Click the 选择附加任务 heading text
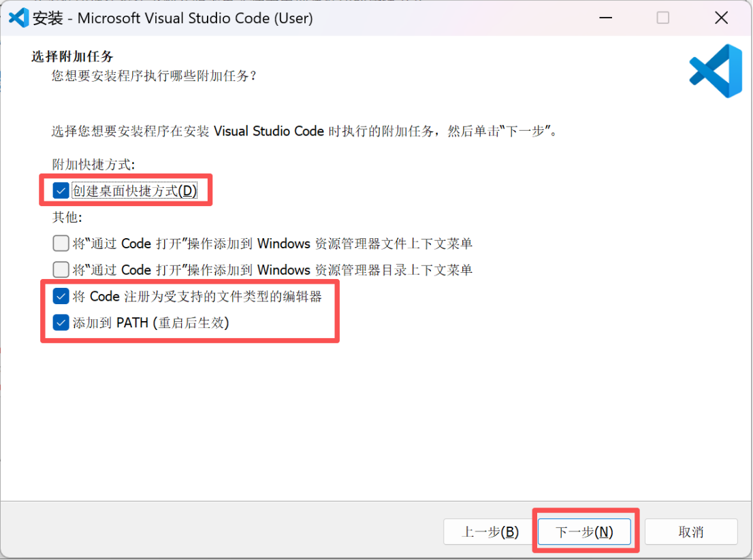Viewport: 753px width, 560px height. [x=73, y=56]
